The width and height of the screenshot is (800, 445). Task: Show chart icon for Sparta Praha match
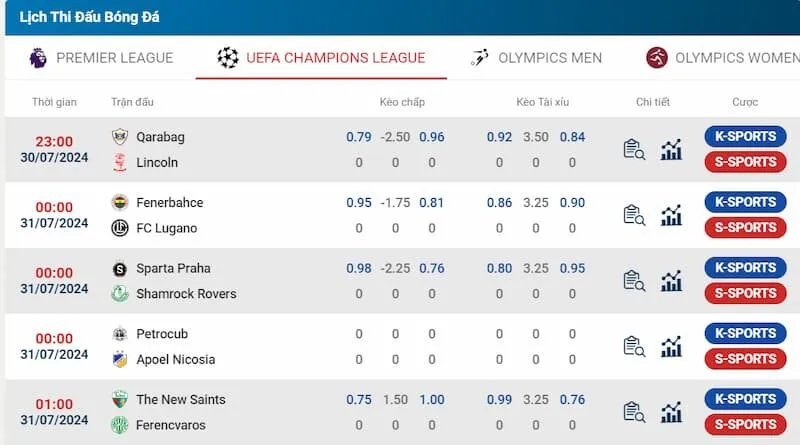671,281
